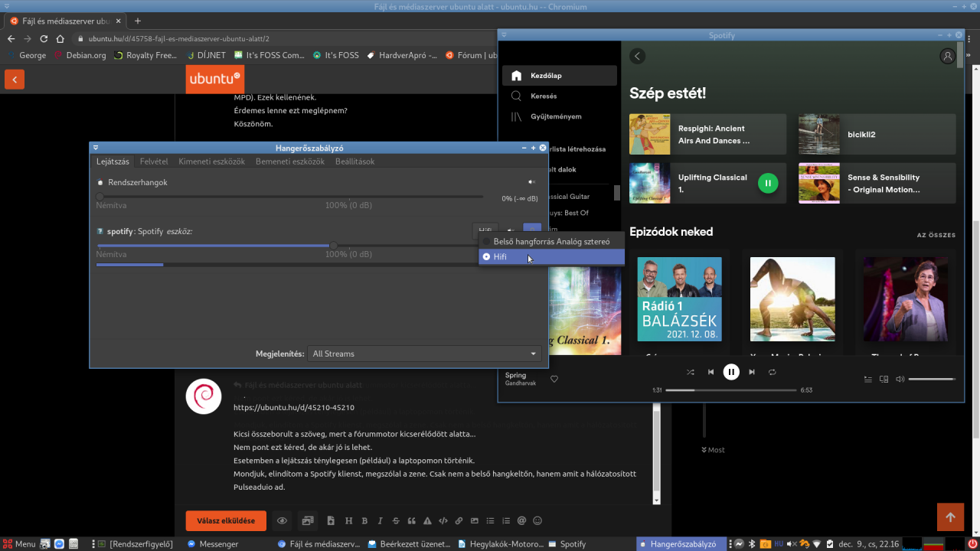Select the Lejátszás tab
The height and width of the screenshot is (551, 980).
pyautogui.click(x=113, y=161)
